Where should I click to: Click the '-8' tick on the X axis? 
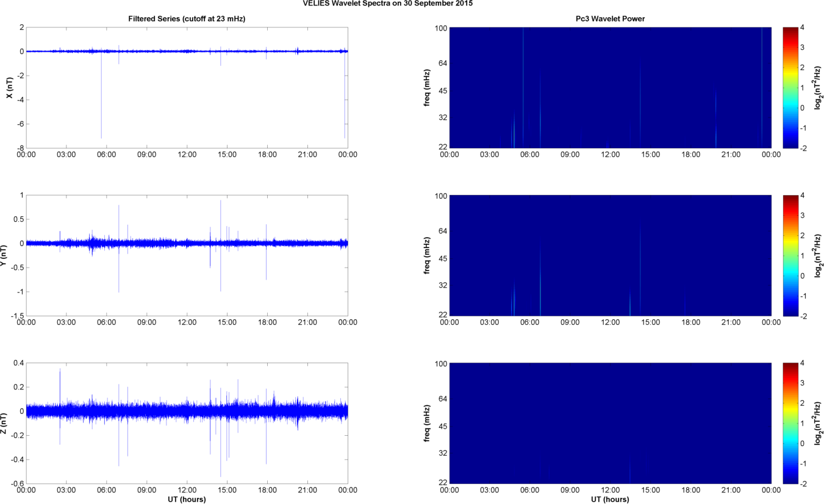click(20, 148)
